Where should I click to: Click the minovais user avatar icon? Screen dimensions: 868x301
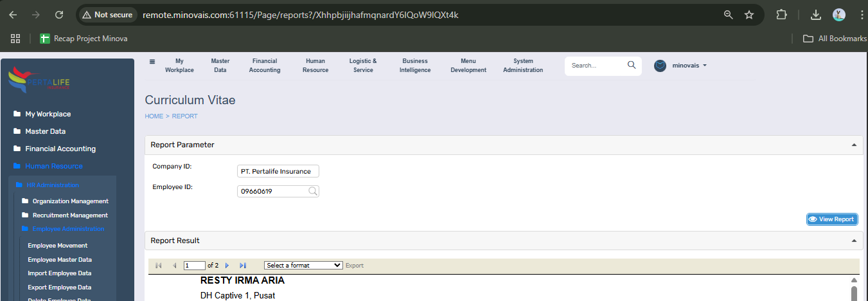pyautogui.click(x=660, y=66)
